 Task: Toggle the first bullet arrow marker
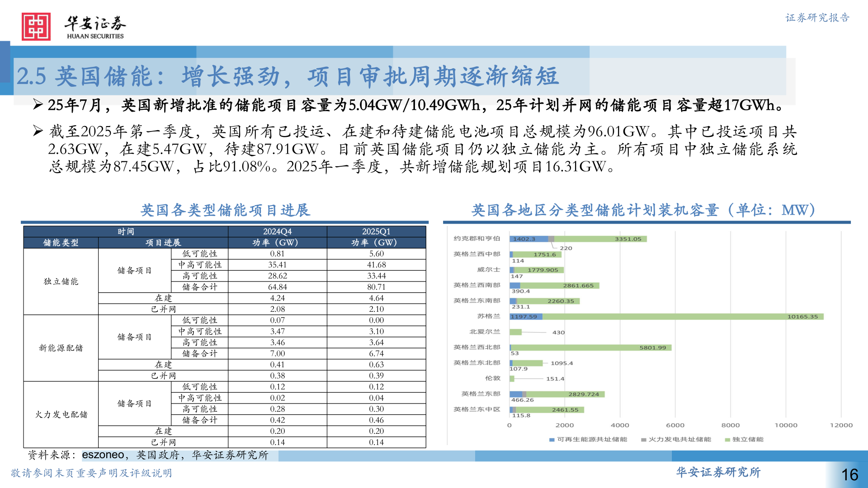[39, 104]
